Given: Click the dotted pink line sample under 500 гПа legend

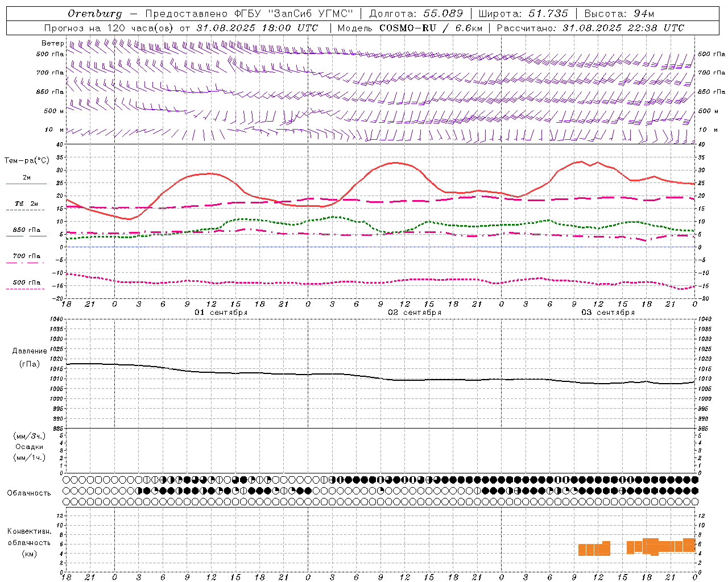Looking at the screenshot, I should tap(25, 289).
